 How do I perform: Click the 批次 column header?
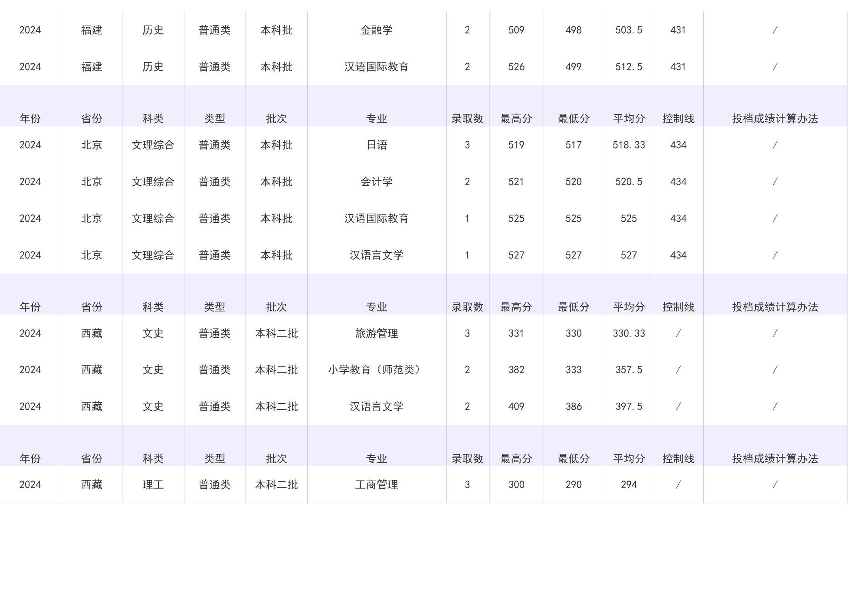click(276, 118)
